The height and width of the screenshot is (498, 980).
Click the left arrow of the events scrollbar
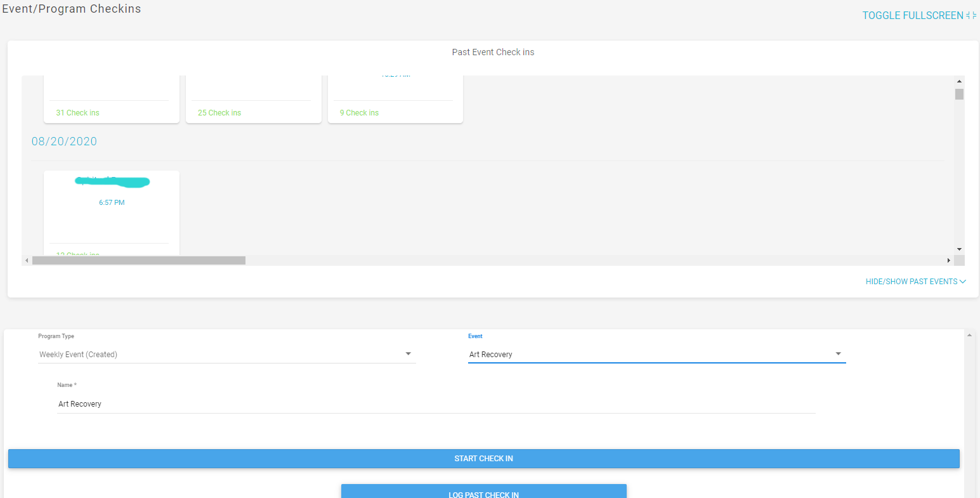tap(26, 259)
